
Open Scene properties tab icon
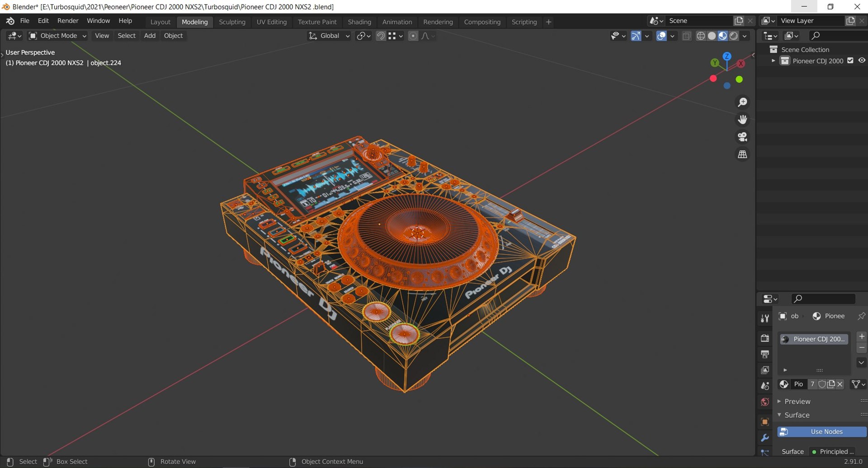[765, 386]
